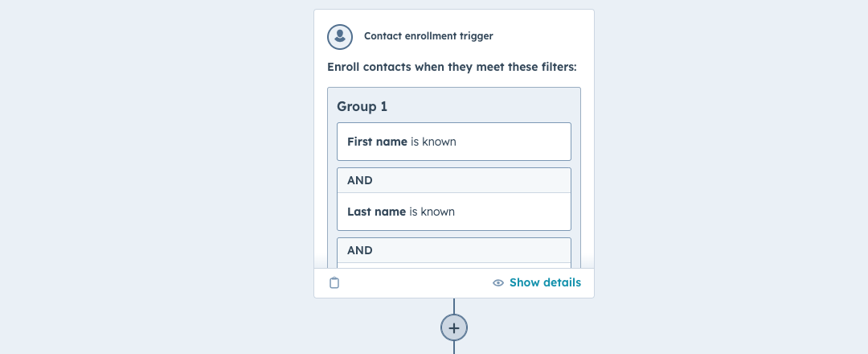Viewport: 868px width, 354px height.
Task: Click the contact avatar icon in trigger header
Action: pos(340,36)
